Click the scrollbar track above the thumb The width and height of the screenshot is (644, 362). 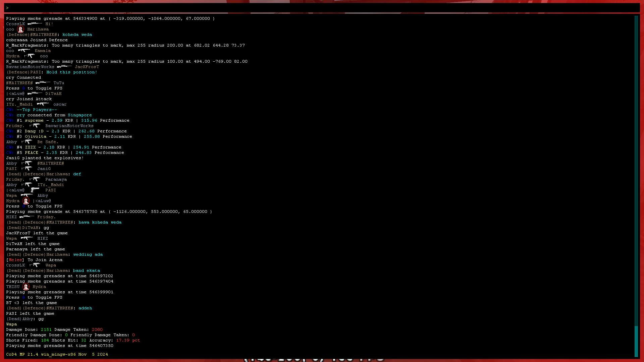point(636,168)
